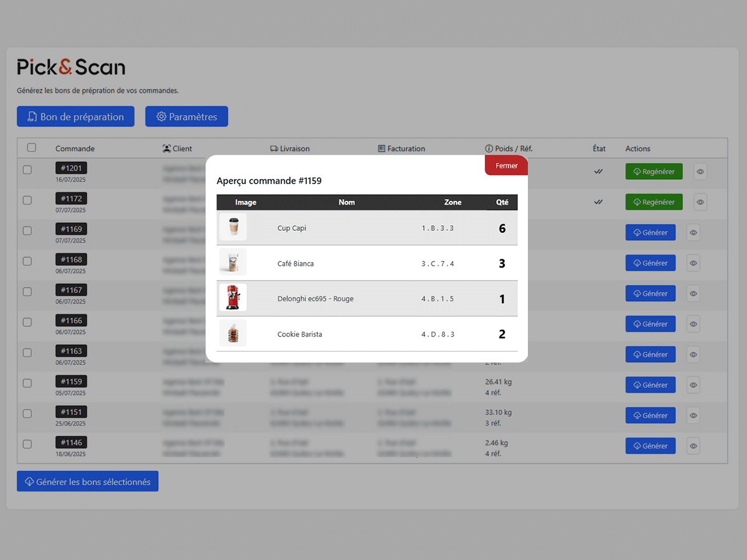The image size is (747, 560).
Task: Click info icon beside Poids / Réf.
Action: (x=489, y=149)
